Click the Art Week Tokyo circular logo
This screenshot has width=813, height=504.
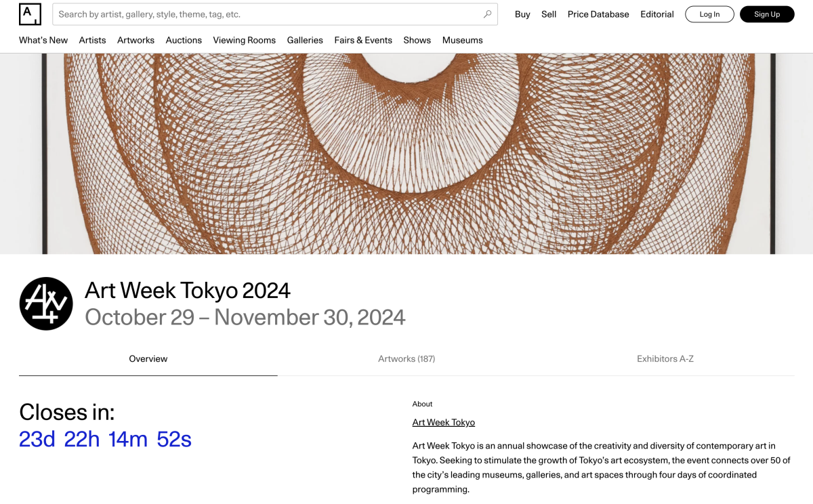click(46, 303)
